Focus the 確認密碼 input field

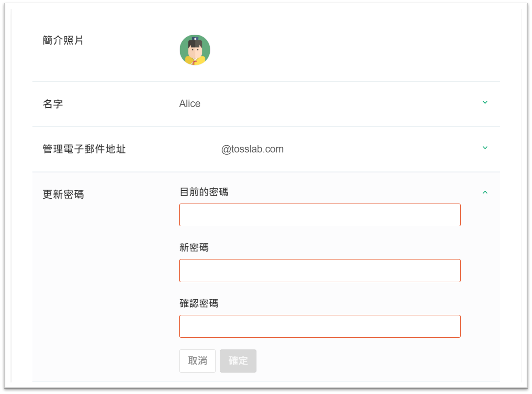(320, 326)
